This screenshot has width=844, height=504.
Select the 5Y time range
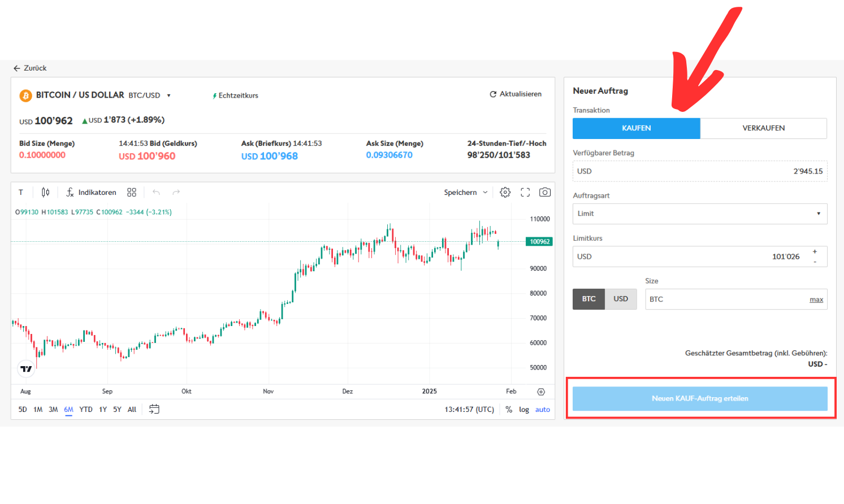tap(117, 410)
